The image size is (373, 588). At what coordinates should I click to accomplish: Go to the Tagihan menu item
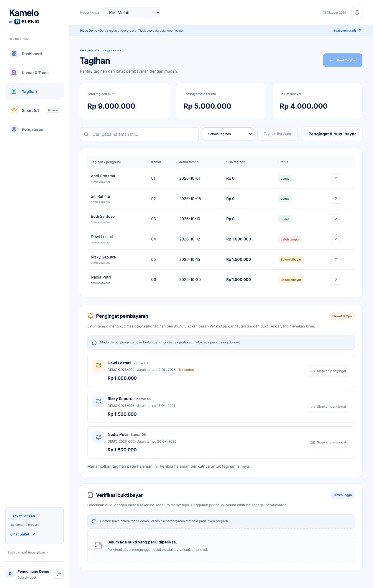click(x=34, y=91)
